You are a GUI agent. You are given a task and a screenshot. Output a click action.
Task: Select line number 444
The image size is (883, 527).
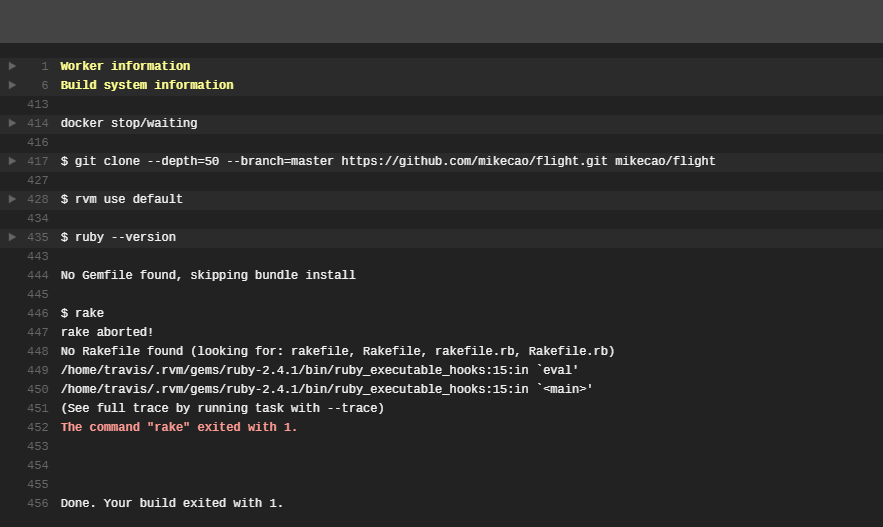click(38, 275)
